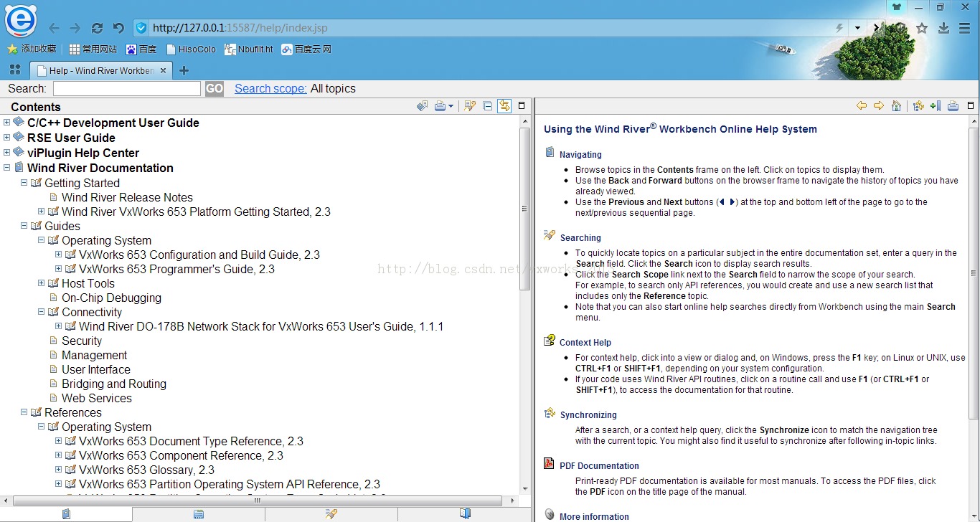Click browser Back navigation arrow

coord(54,28)
